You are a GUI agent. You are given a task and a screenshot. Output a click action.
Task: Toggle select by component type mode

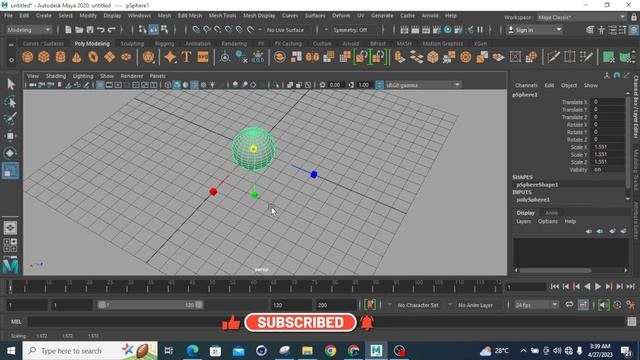[x=164, y=29]
